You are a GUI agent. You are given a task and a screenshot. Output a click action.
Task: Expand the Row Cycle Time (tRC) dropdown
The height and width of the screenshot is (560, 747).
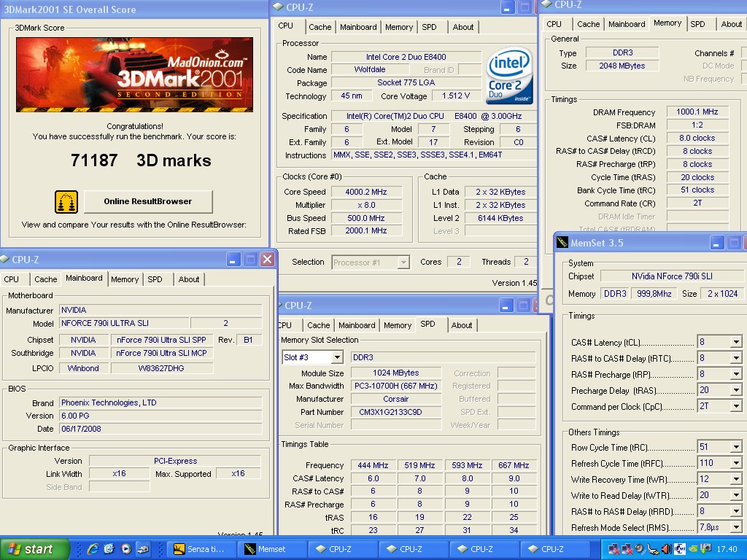(736, 447)
